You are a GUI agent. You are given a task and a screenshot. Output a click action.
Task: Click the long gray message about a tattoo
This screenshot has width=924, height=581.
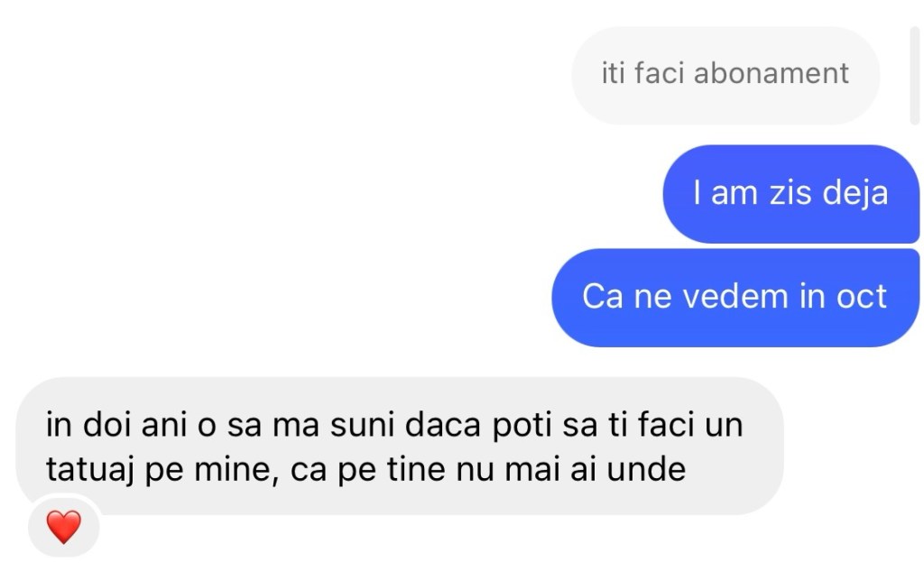(399, 447)
